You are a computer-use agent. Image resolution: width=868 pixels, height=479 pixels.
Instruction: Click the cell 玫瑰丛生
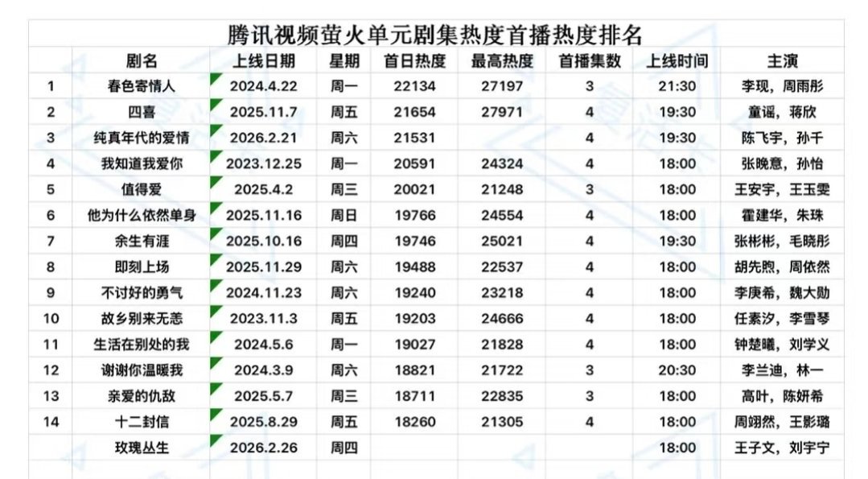coord(142,448)
